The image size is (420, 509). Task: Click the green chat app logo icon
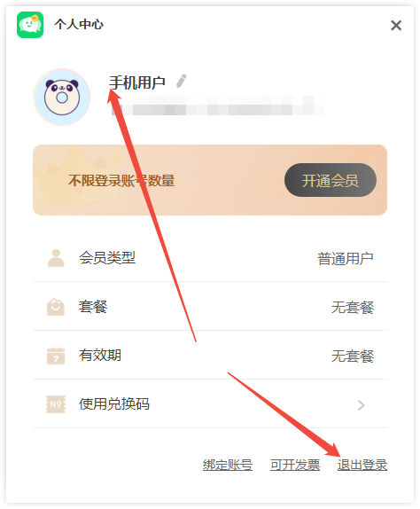pyautogui.click(x=30, y=25)
